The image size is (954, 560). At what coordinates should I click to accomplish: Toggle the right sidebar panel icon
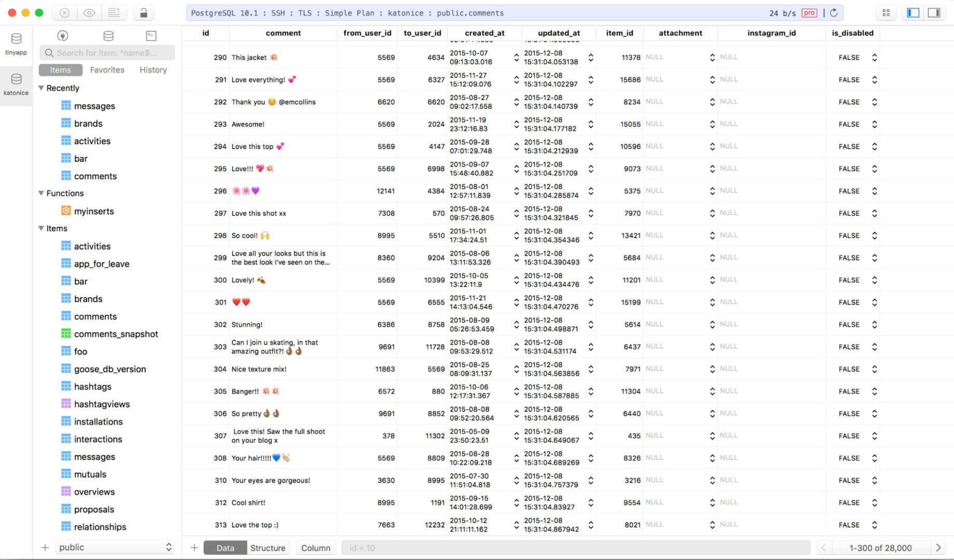934,13
